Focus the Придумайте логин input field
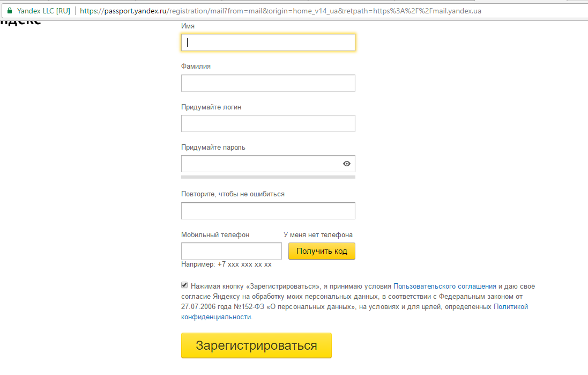Image resolution: width=588 pixels, height=375 pixels. [268, 123]
